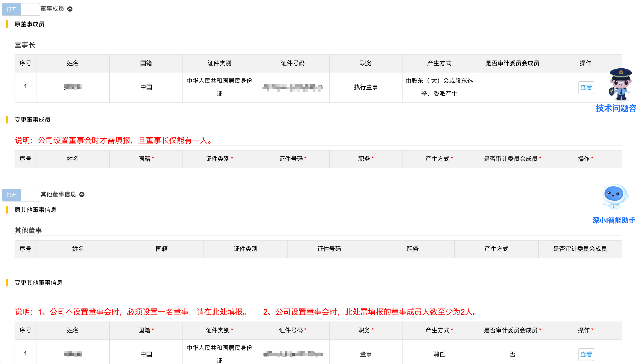The width and height of the screenshot is (636, 364).
Task: Click 查看 in the 聘任 director row
Action: (586, 354)
